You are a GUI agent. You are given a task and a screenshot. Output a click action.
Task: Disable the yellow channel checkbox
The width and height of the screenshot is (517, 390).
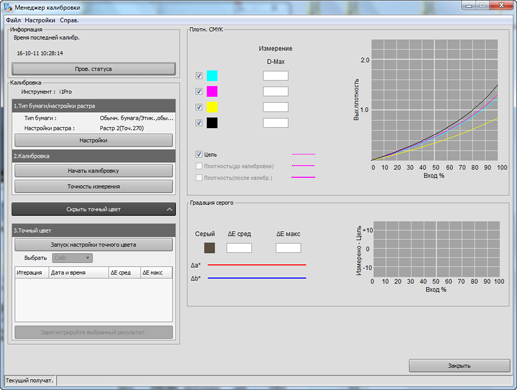tap(199, 107)
